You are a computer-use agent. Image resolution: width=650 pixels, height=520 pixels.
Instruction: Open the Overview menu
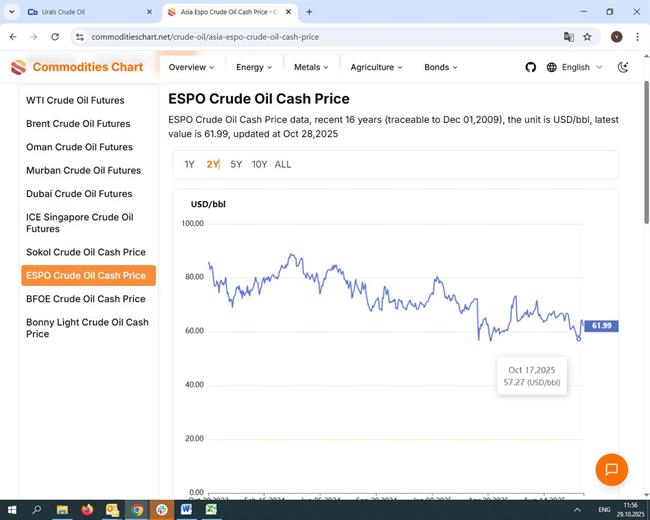coord(191,67)
